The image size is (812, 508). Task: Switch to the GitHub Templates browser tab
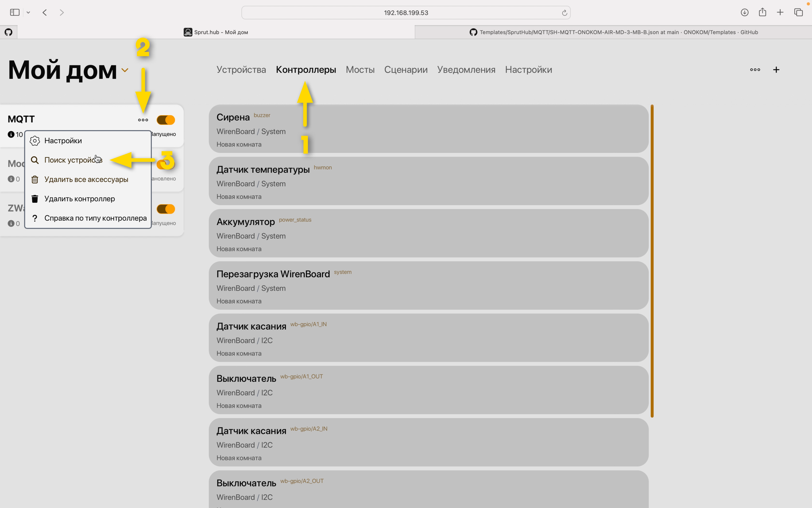(x=613, y=32)
